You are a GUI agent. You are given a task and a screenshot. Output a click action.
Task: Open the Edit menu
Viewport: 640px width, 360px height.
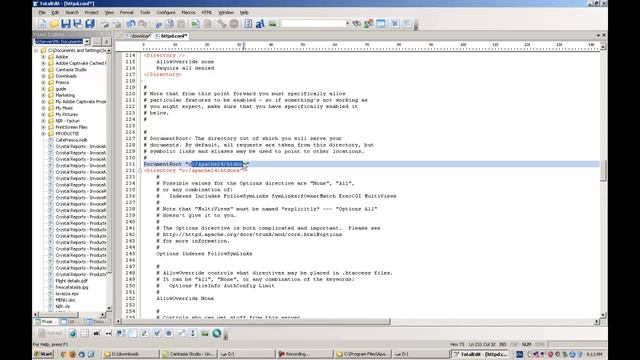[55, 13]
